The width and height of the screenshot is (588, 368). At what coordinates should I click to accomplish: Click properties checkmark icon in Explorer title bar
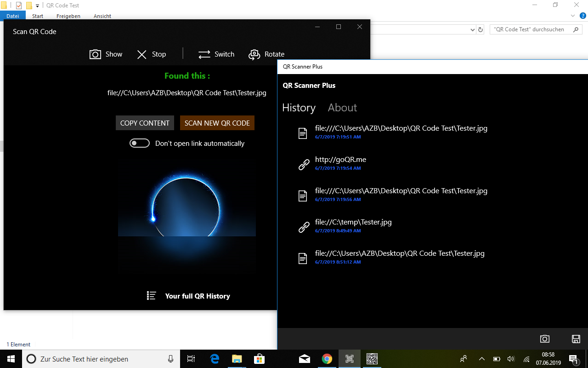19,6
